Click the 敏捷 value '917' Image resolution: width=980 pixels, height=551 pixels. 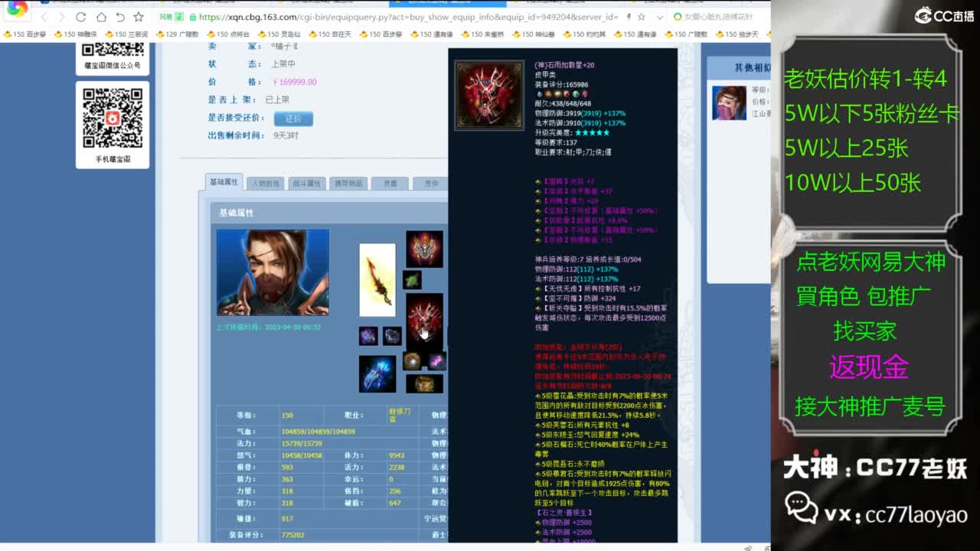coord(286,518)
